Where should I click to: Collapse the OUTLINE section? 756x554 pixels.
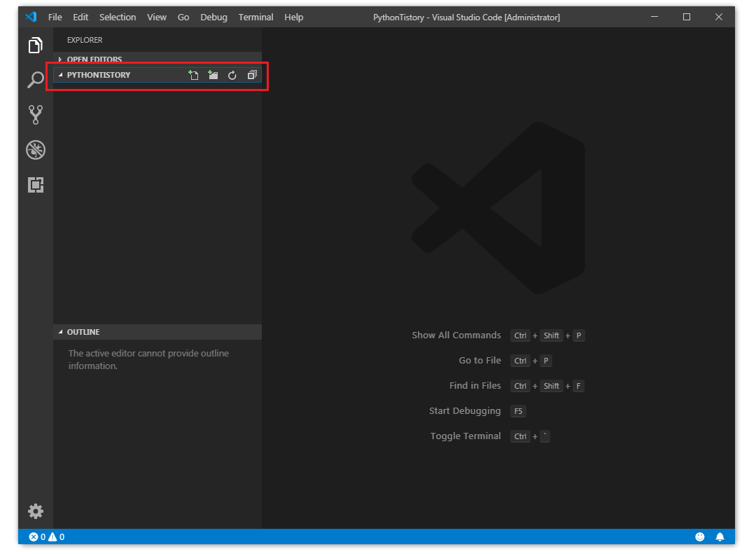(157, 332)
